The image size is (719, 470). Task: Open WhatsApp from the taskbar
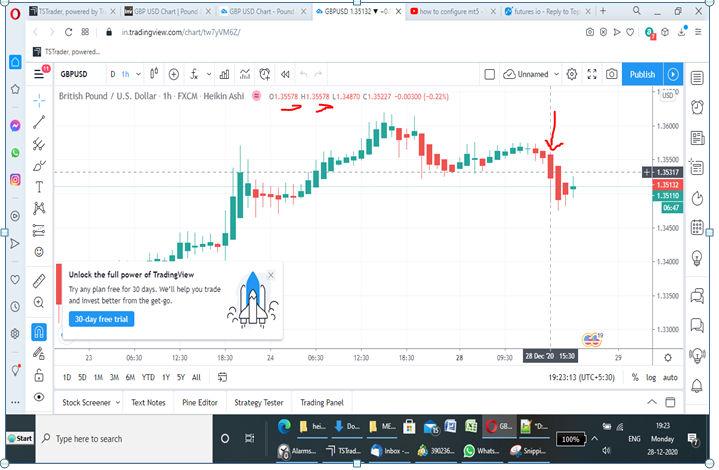click(x=481, y=451)
